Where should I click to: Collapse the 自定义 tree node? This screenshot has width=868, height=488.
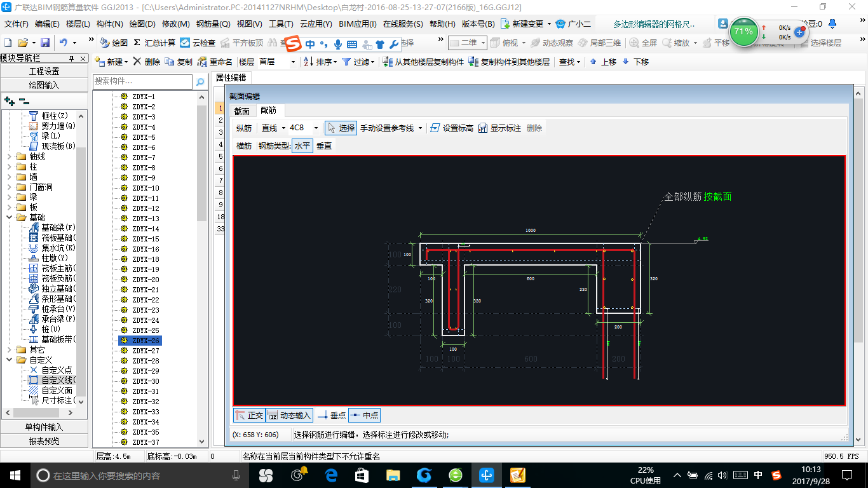click(8, 360)
